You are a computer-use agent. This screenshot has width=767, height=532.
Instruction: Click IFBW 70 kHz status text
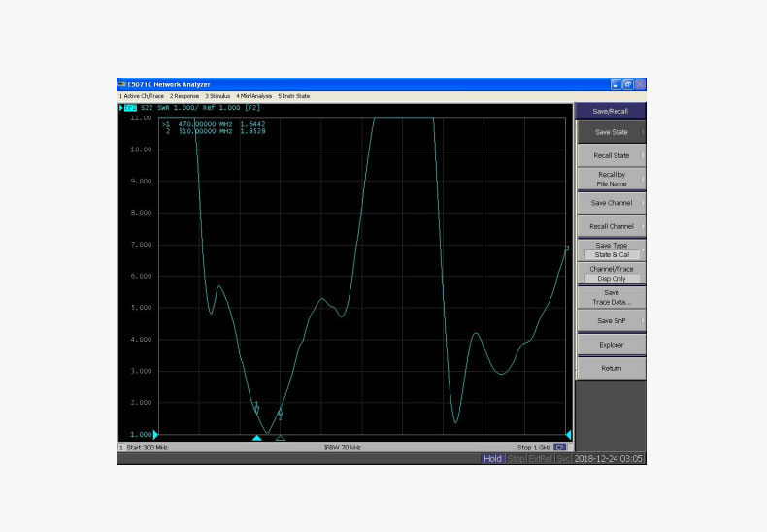click(343, 448)
